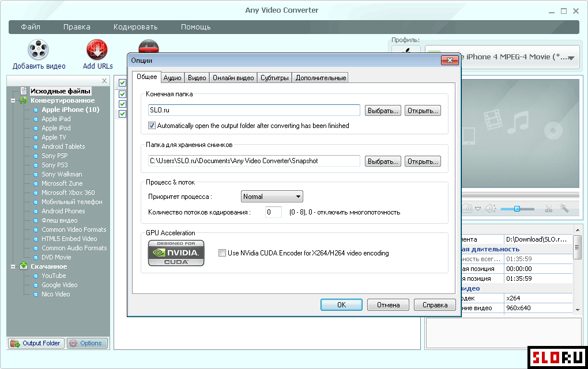
Task: Select Apple iPhone (10) in the tree
Action: coord(70,110)
